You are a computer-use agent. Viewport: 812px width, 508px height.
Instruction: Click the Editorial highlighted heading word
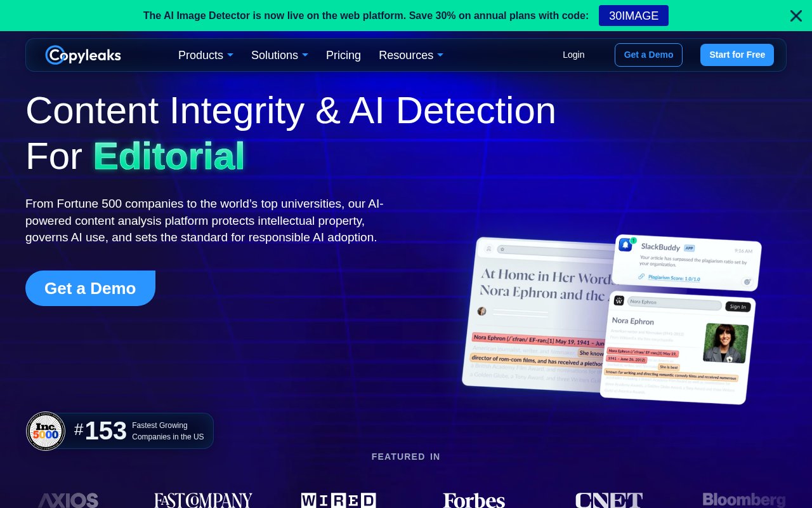169,156
